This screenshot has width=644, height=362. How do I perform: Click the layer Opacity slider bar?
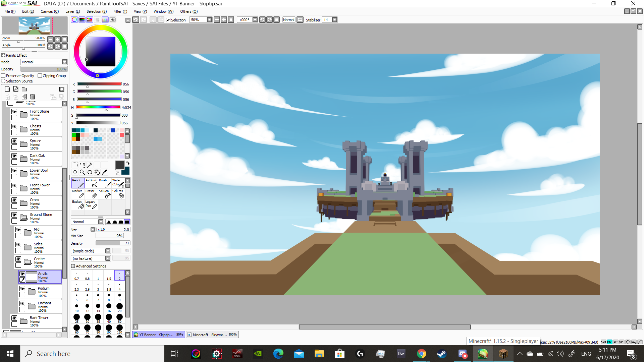pos(44,69)
